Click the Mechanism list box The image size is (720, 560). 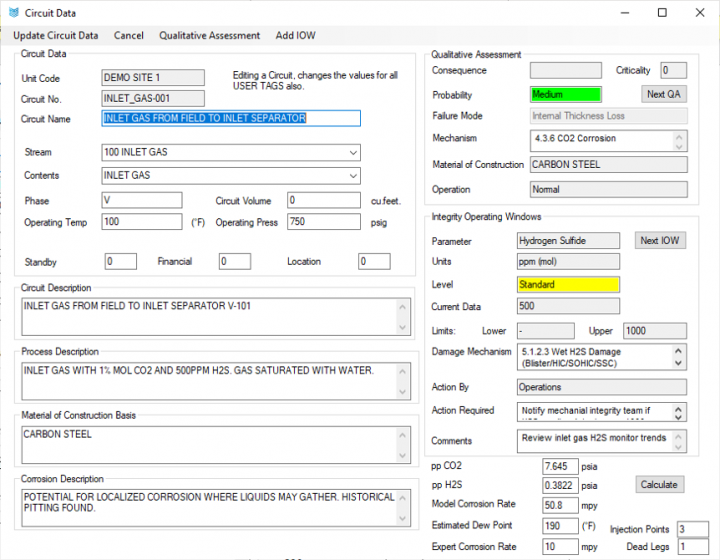[609, 141]
